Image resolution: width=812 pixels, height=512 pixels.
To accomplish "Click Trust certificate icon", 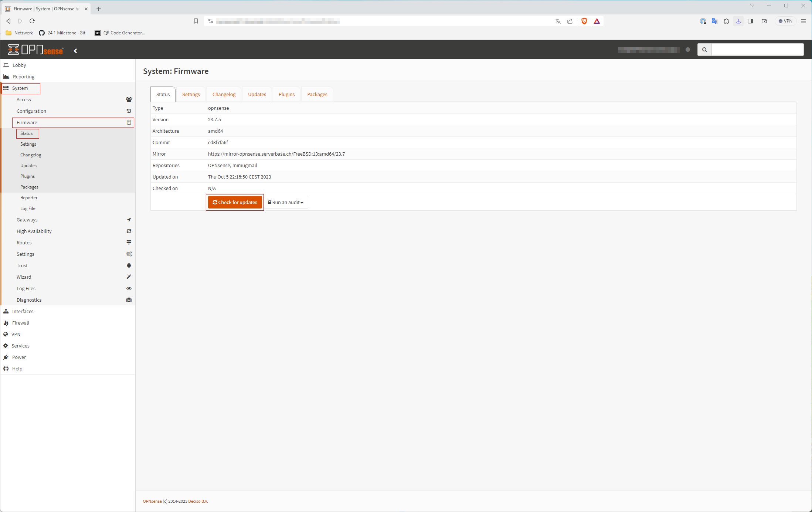I will tap(129, 265).
